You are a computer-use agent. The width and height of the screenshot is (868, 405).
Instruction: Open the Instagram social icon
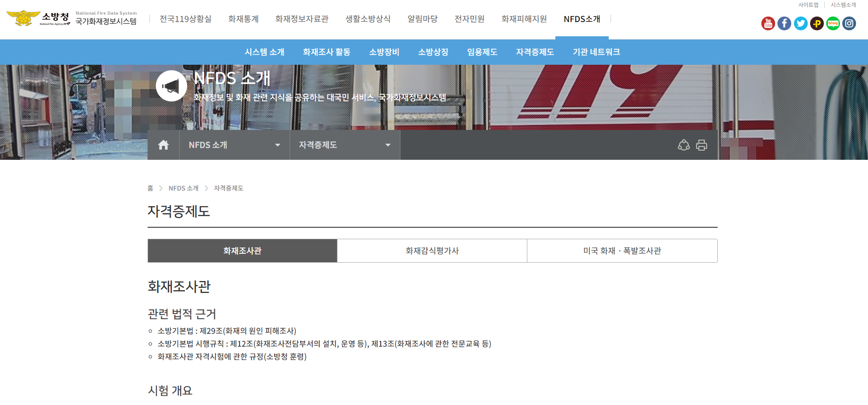[x=849, y=23]
